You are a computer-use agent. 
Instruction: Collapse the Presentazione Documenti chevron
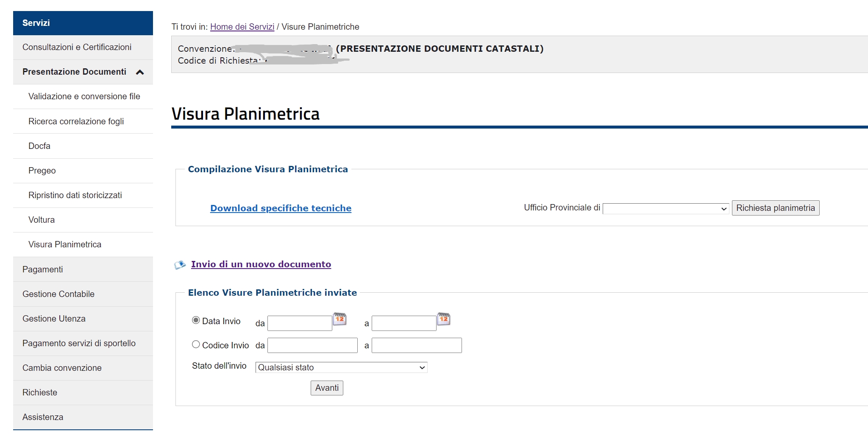[140, 72]
